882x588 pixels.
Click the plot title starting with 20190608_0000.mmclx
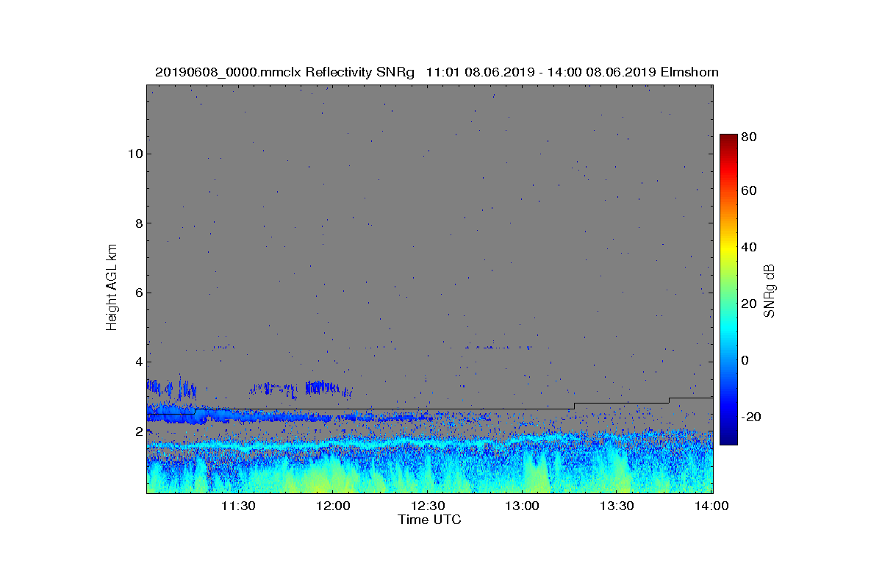coord(437,72)
